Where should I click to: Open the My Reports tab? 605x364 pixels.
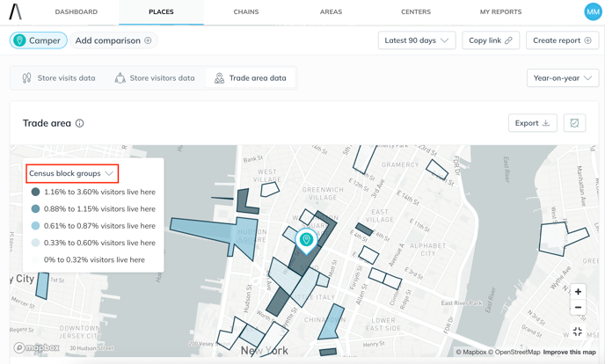(500, 12)
